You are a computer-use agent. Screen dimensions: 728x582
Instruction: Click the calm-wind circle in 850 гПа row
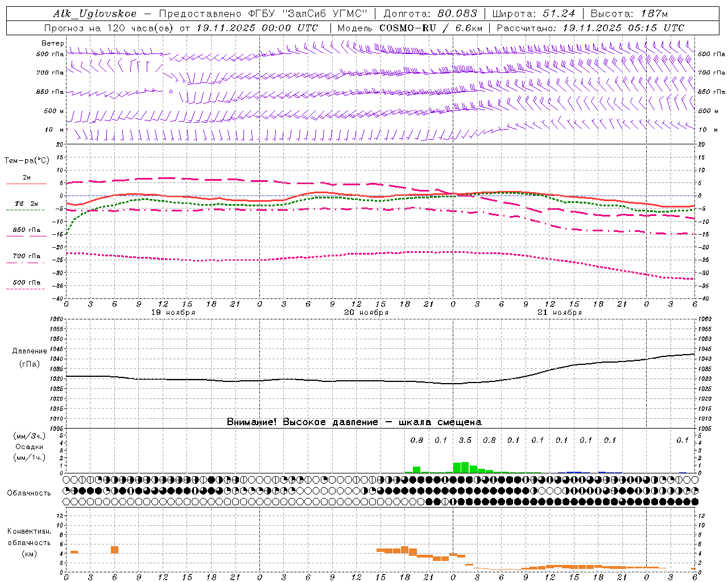coord(171,91)
